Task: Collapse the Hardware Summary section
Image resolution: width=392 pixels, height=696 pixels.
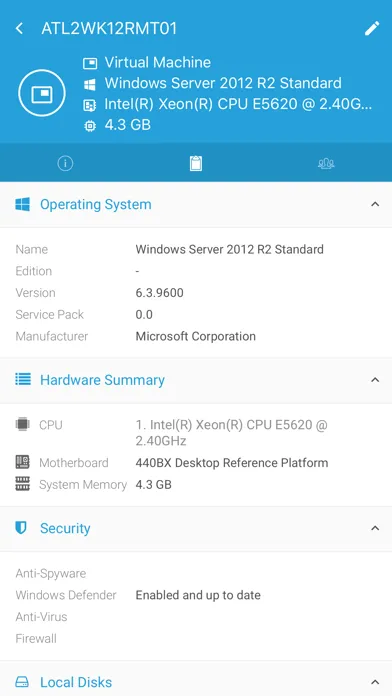Action: (375, 380)
